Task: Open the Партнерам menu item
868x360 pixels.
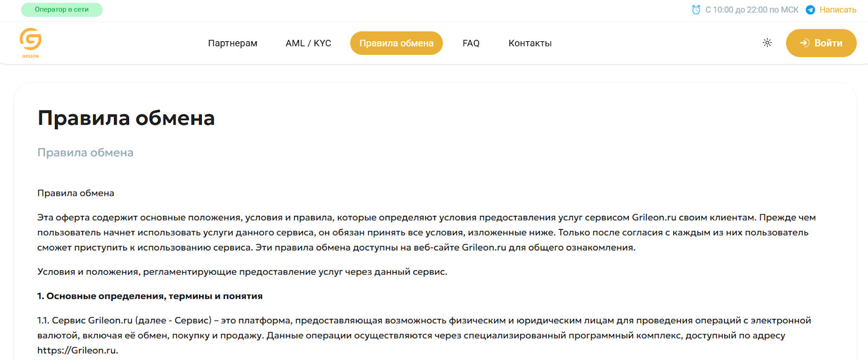Action: [232, 43]
